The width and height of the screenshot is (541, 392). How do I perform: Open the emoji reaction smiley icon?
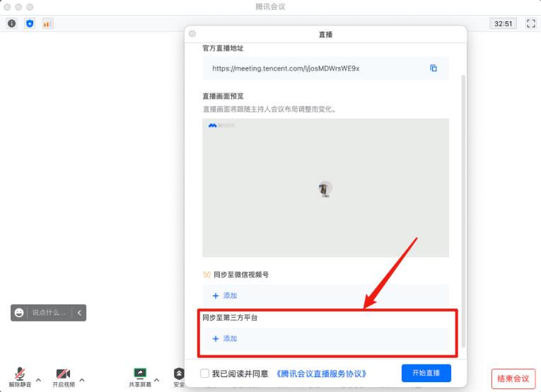19,313
